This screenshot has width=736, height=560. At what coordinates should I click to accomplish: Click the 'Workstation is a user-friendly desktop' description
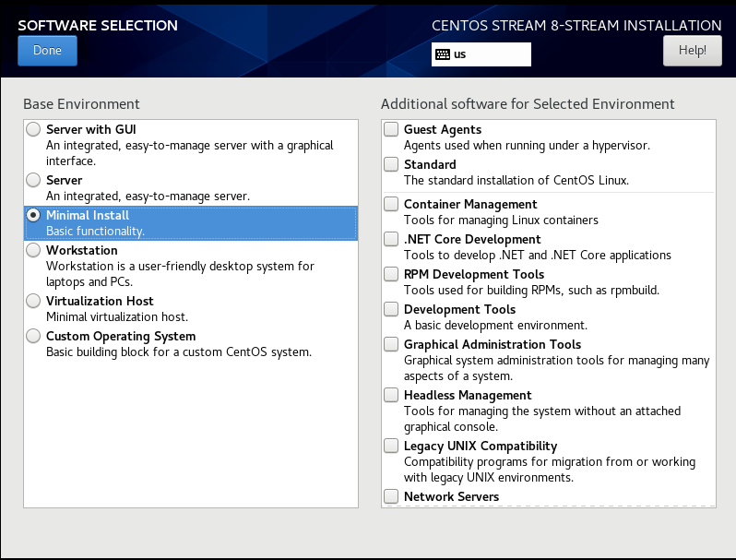tap(180, 274)
